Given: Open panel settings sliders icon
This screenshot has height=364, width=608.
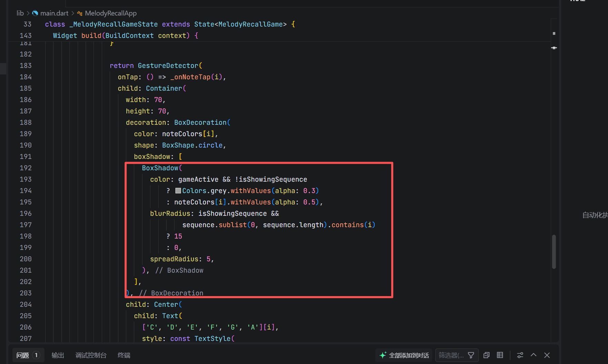Looking at the screenshot, I should point(520,355).
